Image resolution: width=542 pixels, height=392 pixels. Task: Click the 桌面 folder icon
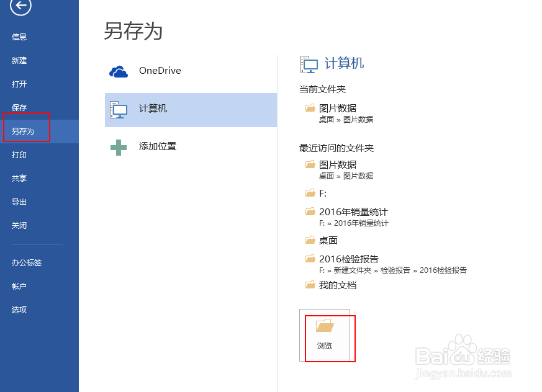[x=310, y=240]
